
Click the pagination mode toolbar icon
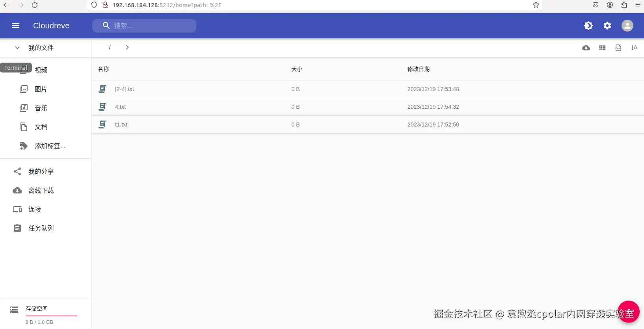pyautogui.click(x=618, y=48)
